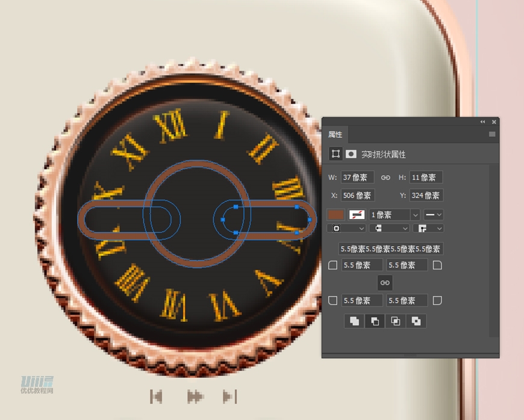
Task: Click the Roman numeral I on dial
Action: pos(221,125)
